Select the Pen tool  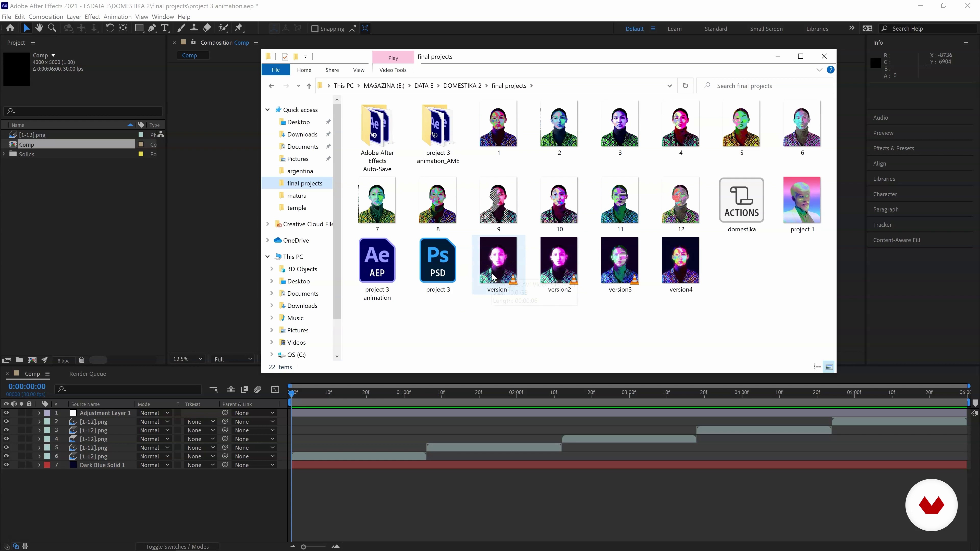152,28
